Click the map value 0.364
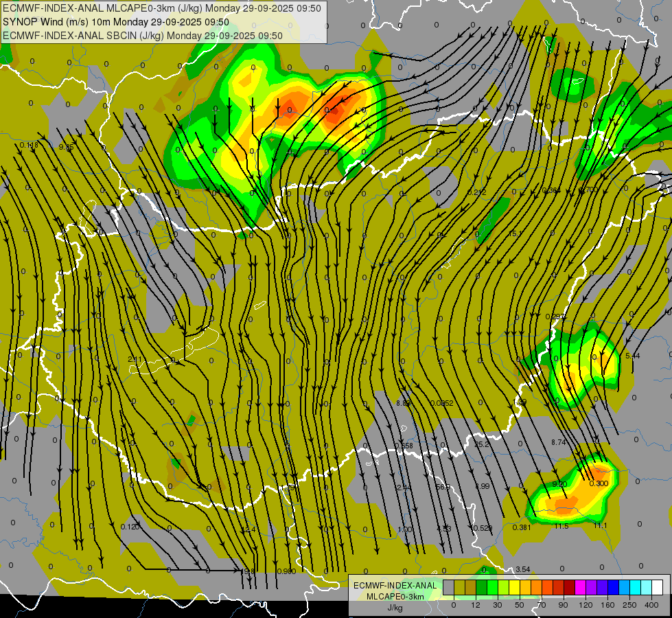Viewport: 672px width, 618px height. pos(552,190)
